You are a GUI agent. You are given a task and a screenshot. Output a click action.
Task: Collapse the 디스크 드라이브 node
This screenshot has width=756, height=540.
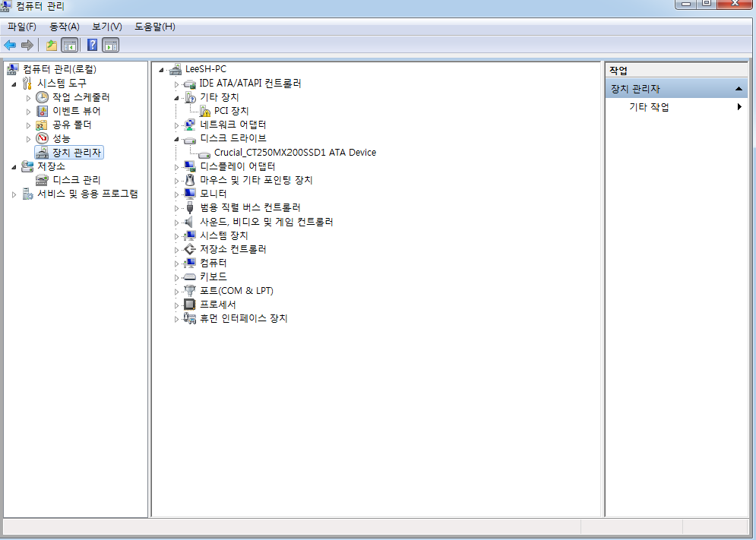(176, 139)
